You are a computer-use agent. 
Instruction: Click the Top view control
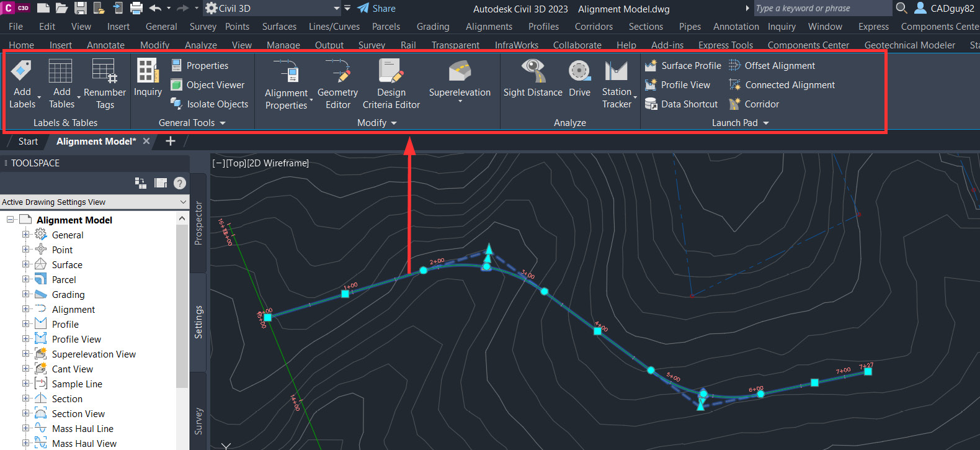pos(236,163)
